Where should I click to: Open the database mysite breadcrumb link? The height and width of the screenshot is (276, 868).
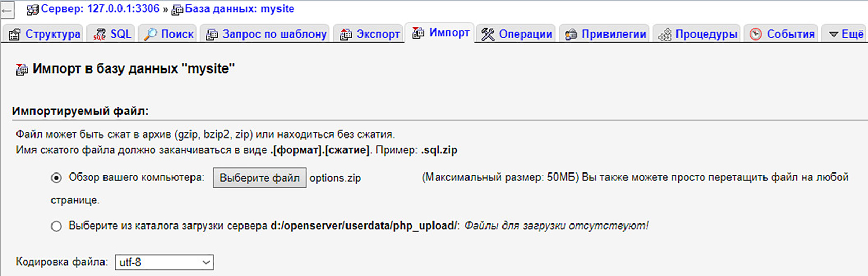pos(239,9)
